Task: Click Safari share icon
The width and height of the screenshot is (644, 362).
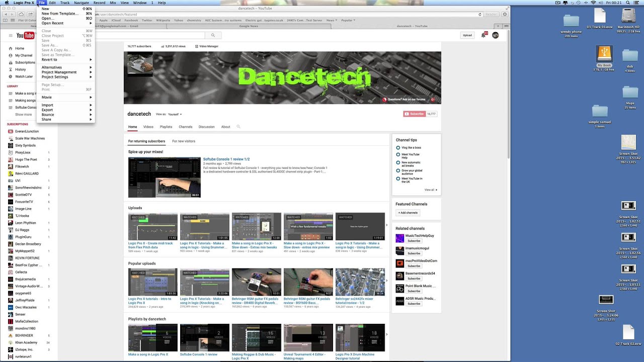Action: (30, 14)
